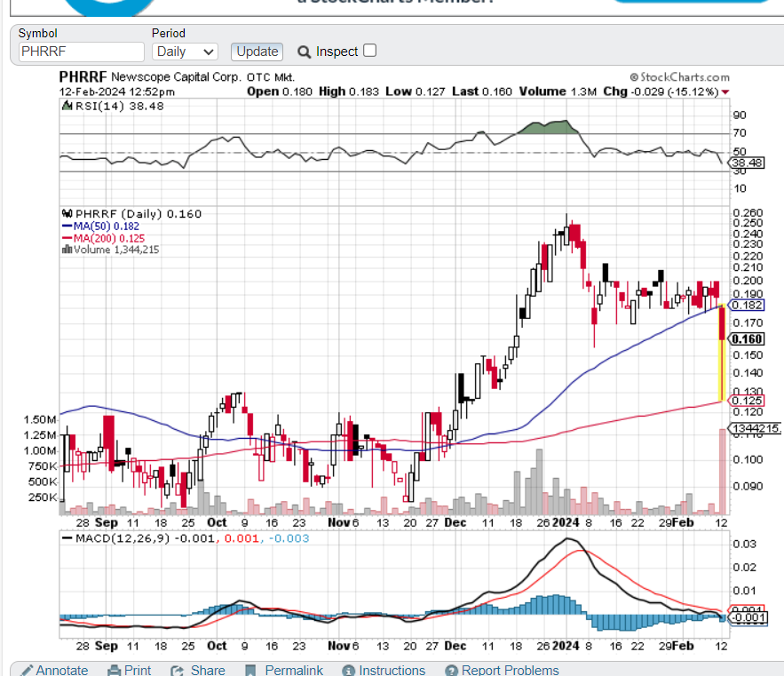Click the 38.48 RSI value tag
Image resolution: width=784 pixels, height=676 pixels.
pos(747,163)
